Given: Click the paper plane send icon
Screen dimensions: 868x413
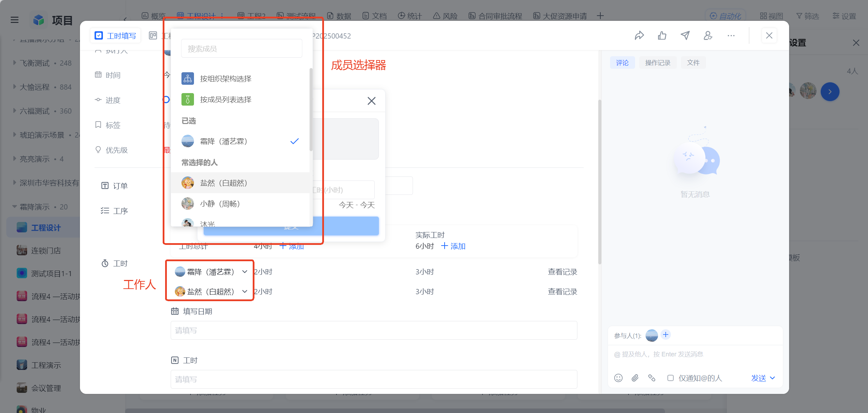Looking at the screenshot, I should (x=685, y=36).
